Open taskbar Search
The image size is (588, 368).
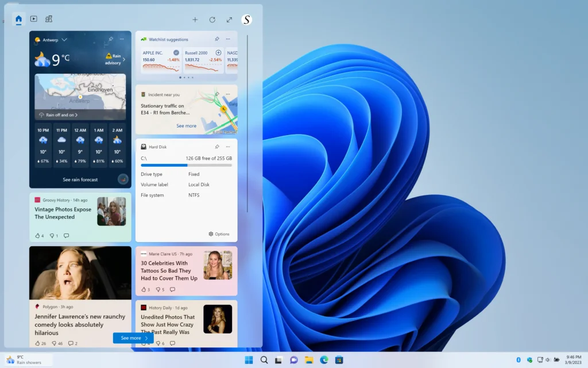(264, 360)
